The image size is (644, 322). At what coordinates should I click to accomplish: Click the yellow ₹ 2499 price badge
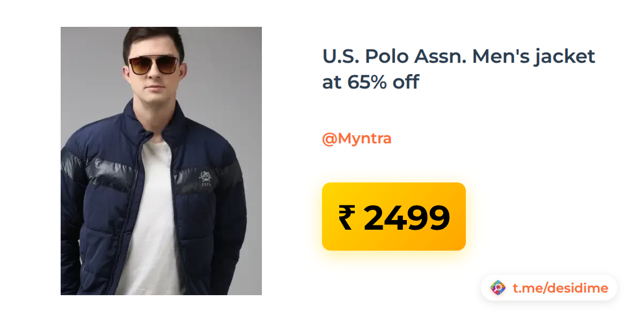click(393, 216)
